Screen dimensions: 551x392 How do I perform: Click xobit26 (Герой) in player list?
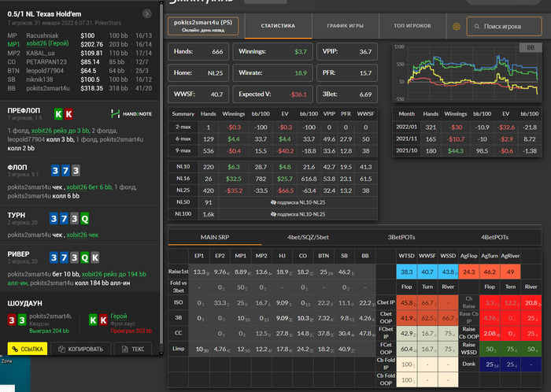tap(47, 43)
